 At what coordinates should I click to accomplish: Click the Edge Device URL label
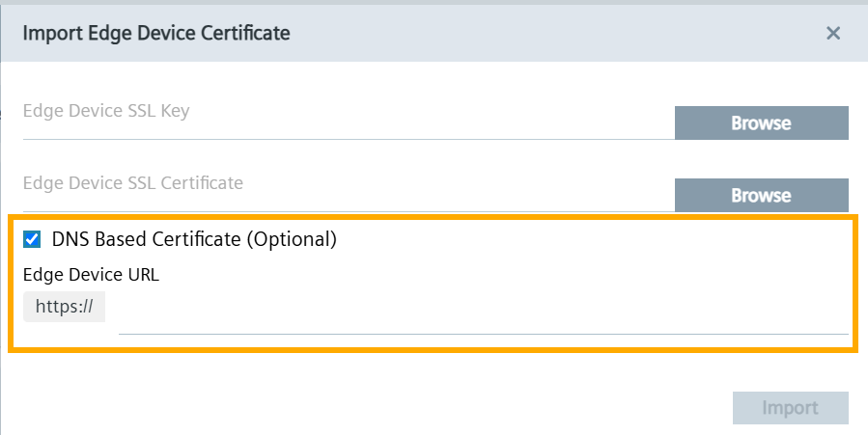91,274
